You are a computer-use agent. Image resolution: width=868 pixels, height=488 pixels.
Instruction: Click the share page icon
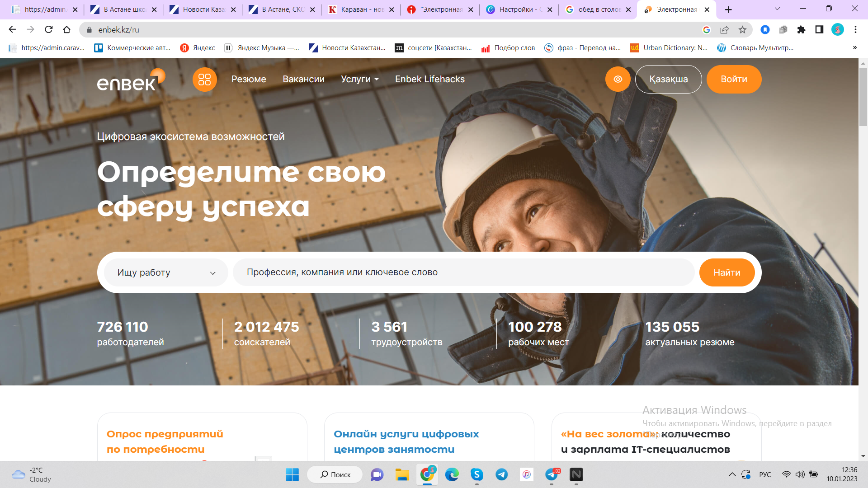[724, 30]
